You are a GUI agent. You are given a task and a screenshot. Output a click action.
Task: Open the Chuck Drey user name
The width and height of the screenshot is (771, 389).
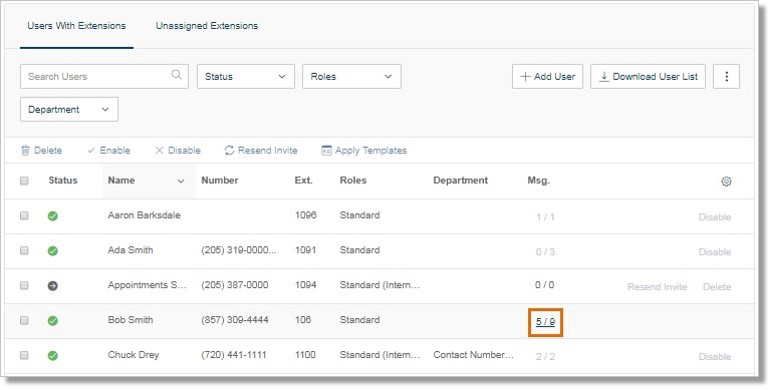pyautogui.click(x=133, y=355)
